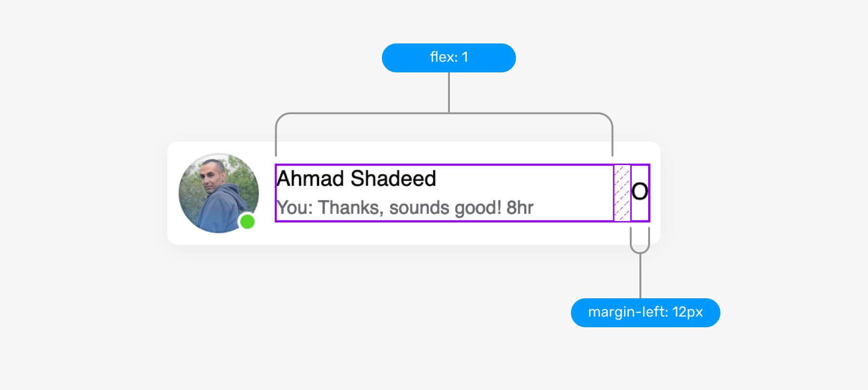Open the 'Thanks, sounds good!' message preview
Screen dimensions: 868x390
(410, 208)
